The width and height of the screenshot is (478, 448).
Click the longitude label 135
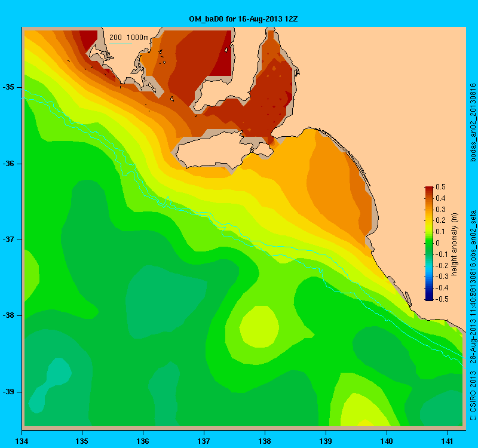(82, 441)
